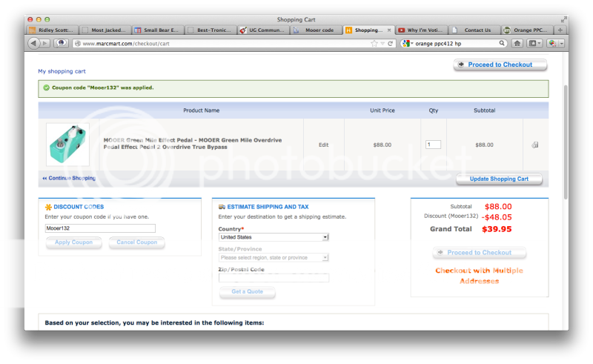Click top Proceed to Checkout button
The height and width of the screenshot is (364, 593).
pyautogui.click(x=500, y=64)
